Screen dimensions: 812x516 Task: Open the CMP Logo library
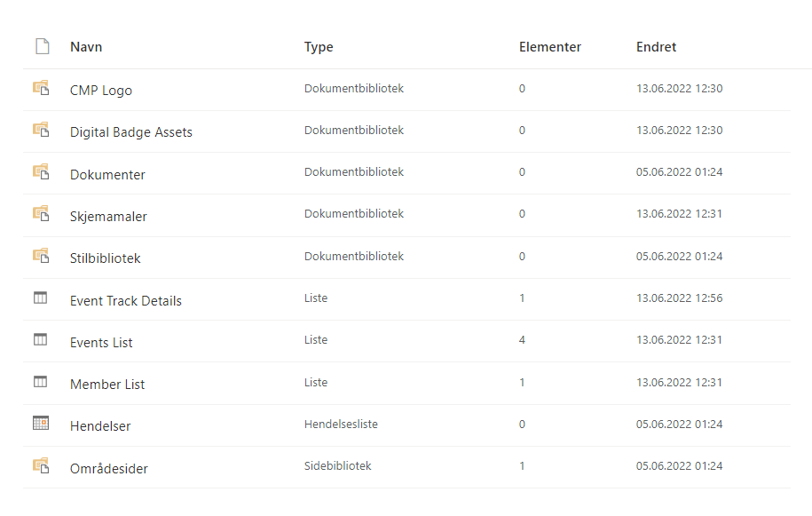point(101,90)
